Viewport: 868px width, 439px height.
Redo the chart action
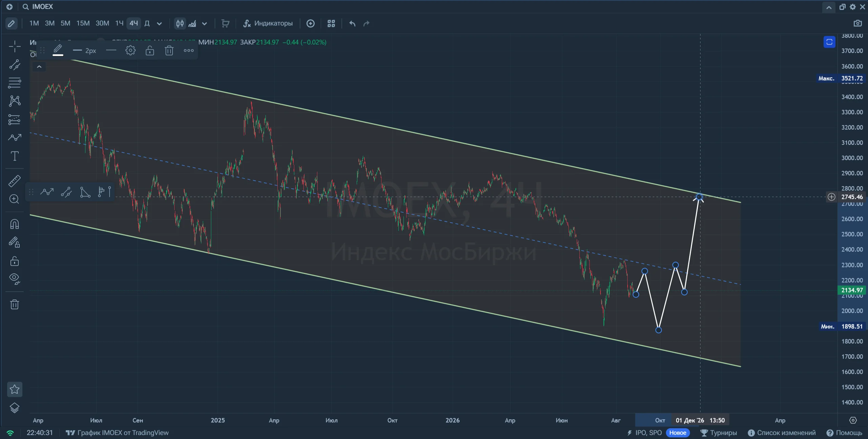tap(366, 23)
